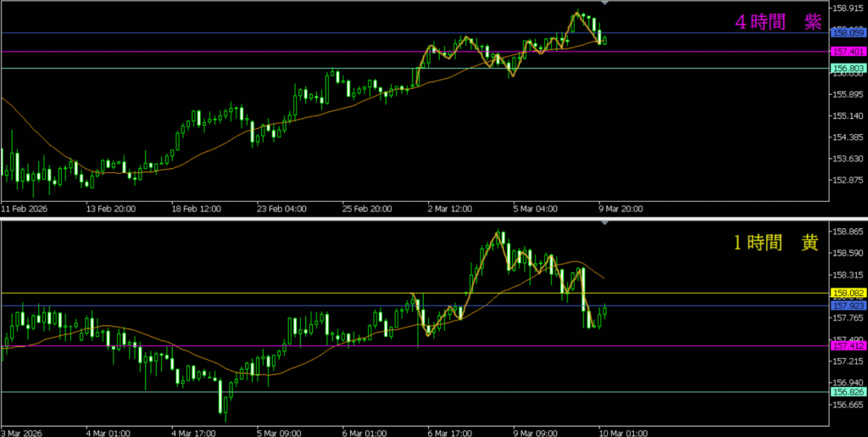868x437 pixels.
Task: Click the blue 157.923 price label
Action: [x=849, y=305]
